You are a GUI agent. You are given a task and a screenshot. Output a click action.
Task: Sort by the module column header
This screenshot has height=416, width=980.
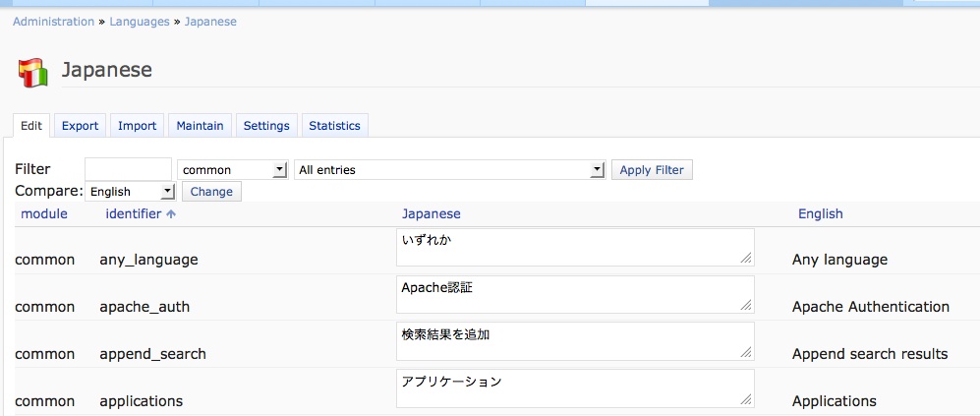44,214
